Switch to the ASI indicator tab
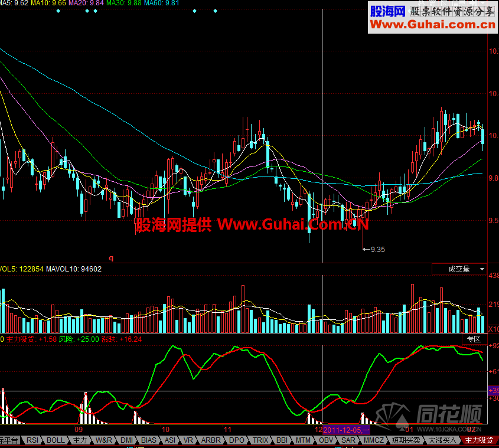The height and width of the screenshot is (448, 499). tap(170, 440)
